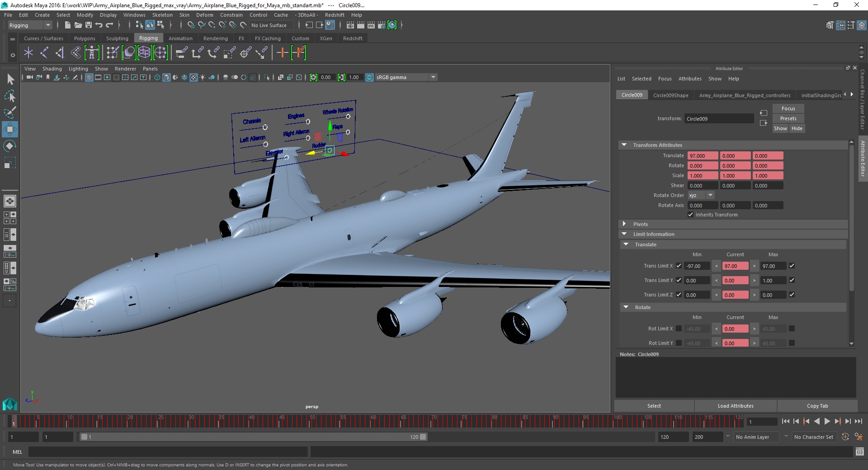
Task: Activate the Rotate tool
Action: coord(10,146)
